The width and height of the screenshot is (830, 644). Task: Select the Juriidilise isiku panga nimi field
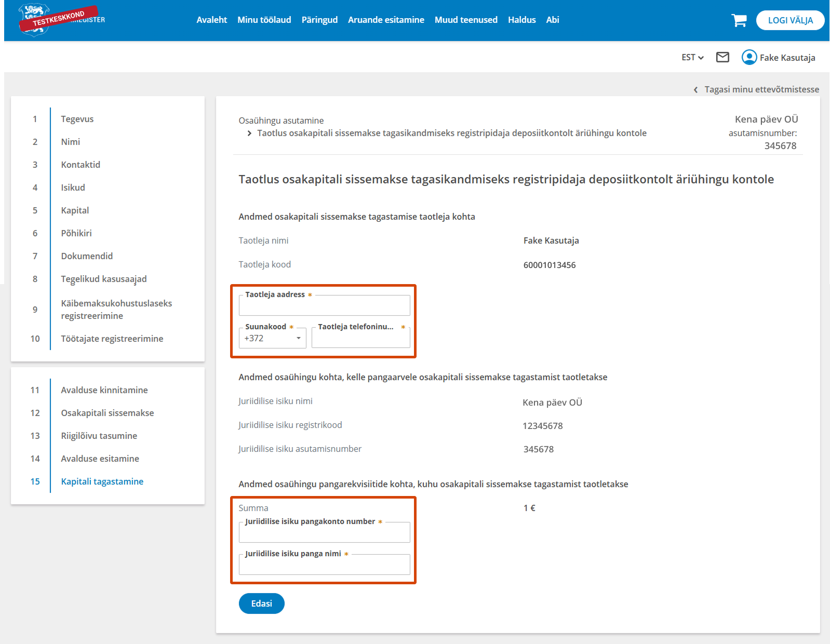pos(324,565)
